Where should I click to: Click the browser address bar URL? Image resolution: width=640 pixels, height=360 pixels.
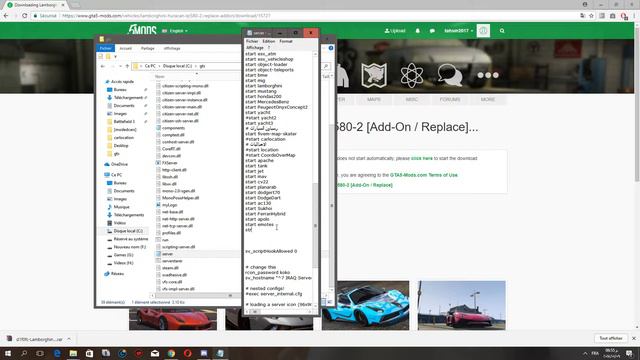point(167,16)
